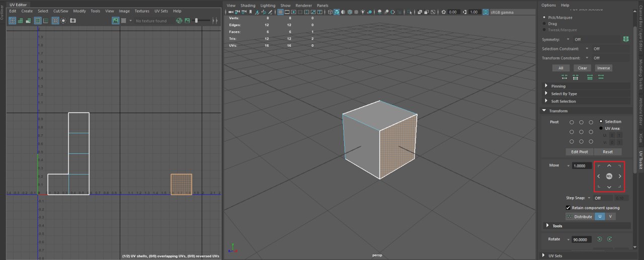Click the move UV right arrow
The width and height of the screenshot is (644, 260).
pyautogui.click(x=620, y=176)
